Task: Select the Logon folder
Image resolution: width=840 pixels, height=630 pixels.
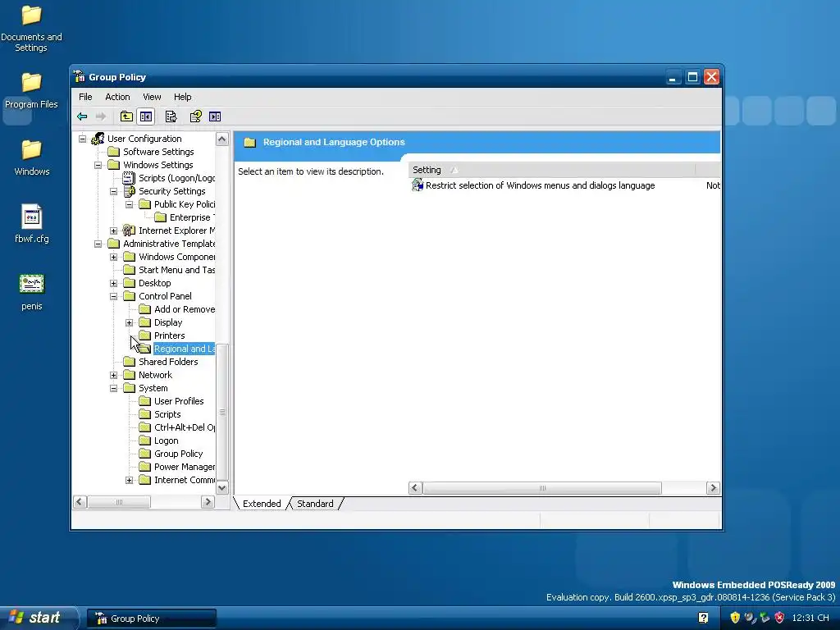Action: tap(166, 441)
